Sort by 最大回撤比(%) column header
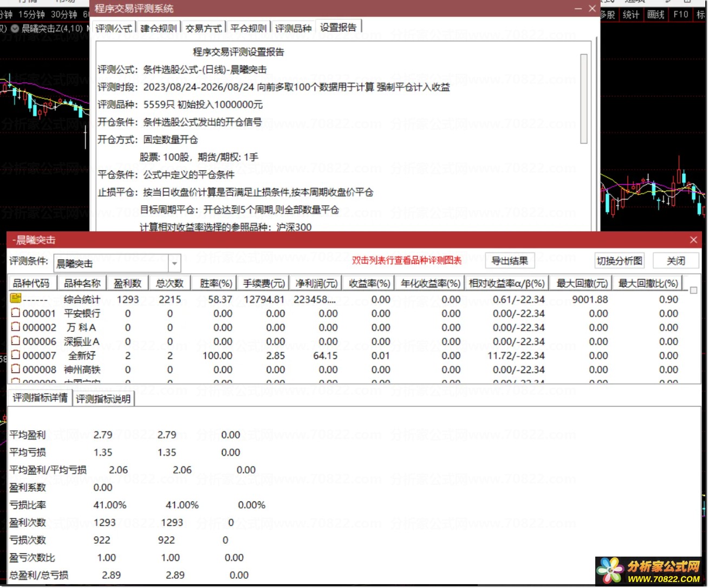 [x=648, y=283]
